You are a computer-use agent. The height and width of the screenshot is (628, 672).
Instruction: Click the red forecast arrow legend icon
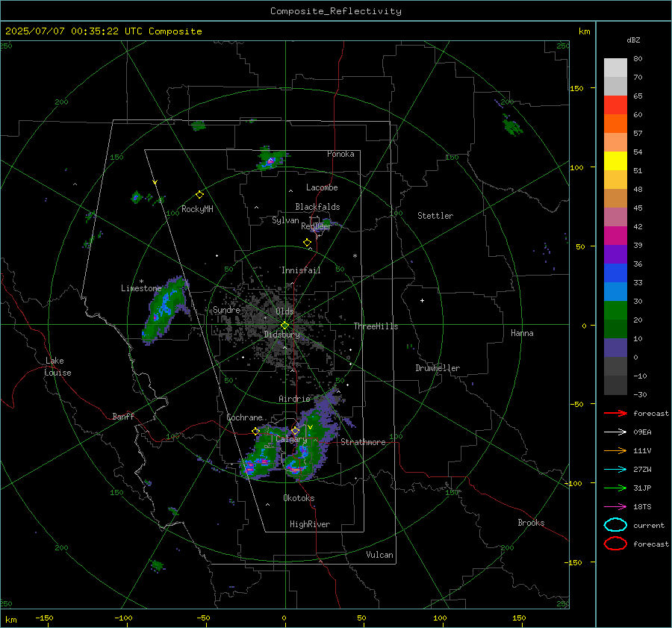tap(615, 413)
